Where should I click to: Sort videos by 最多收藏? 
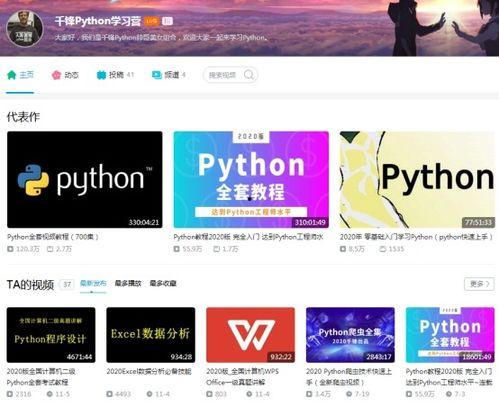[163, 283]
